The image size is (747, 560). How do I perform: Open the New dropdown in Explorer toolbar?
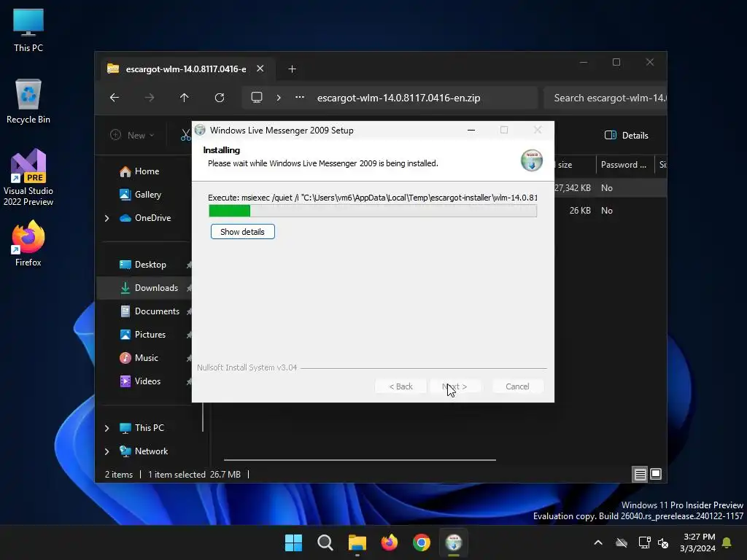(x=133, y=135)
